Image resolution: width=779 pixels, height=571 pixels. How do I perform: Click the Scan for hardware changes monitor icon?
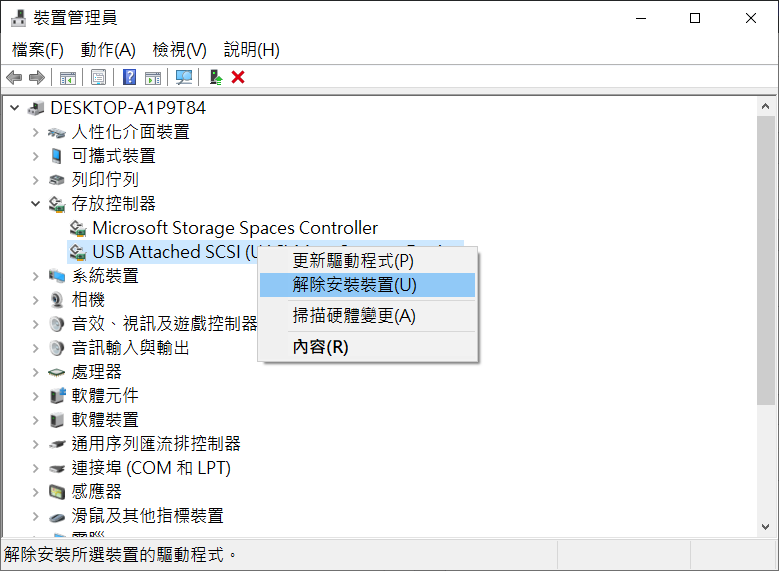(x=184, y=77)
